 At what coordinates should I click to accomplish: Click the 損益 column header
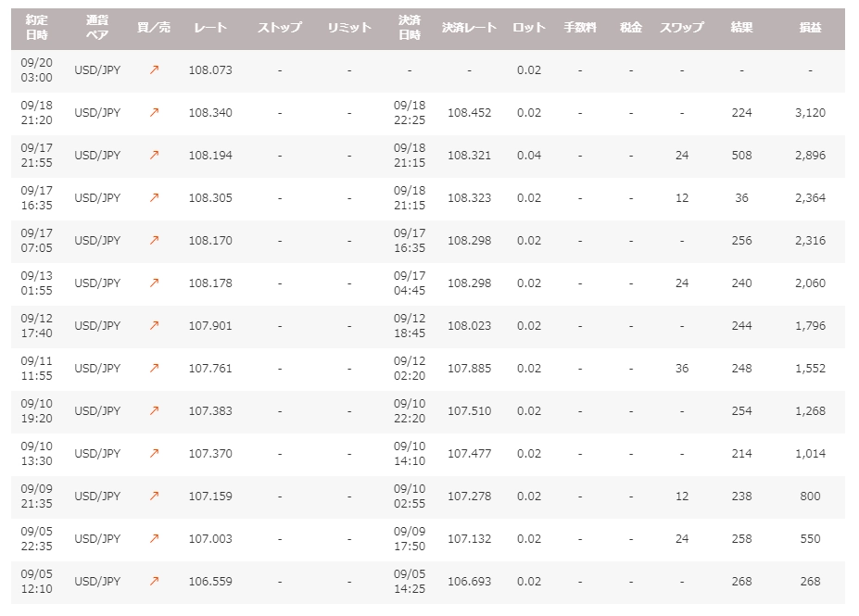click(809, 28)
